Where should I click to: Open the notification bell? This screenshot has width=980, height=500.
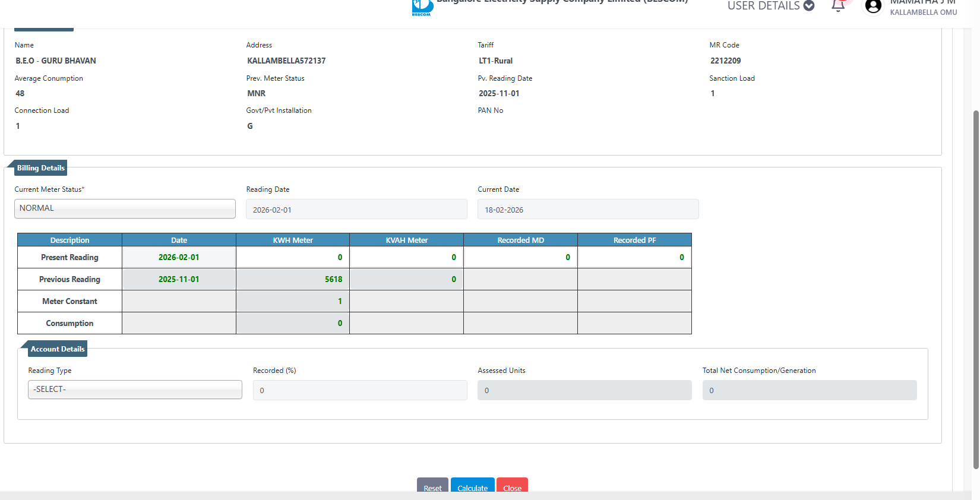(x=838, y=6)
